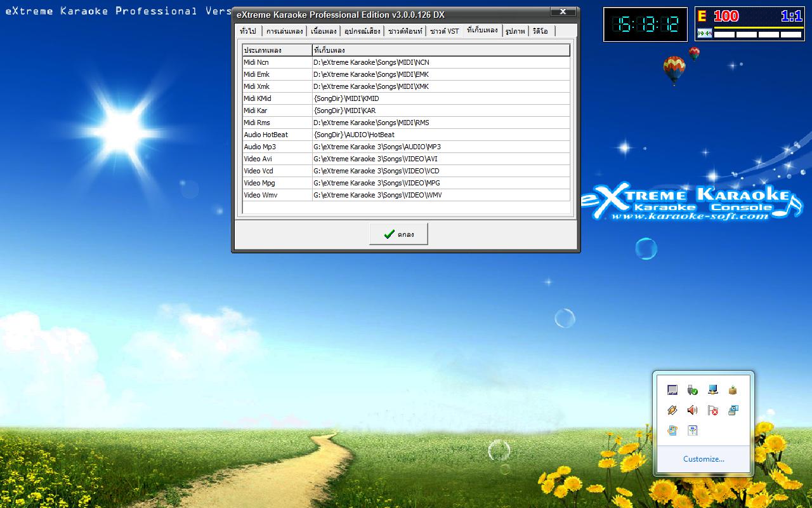Click the {SongDir}\MIDI\KAR path cell
This screenshot has height=508, width=812.
441,110
